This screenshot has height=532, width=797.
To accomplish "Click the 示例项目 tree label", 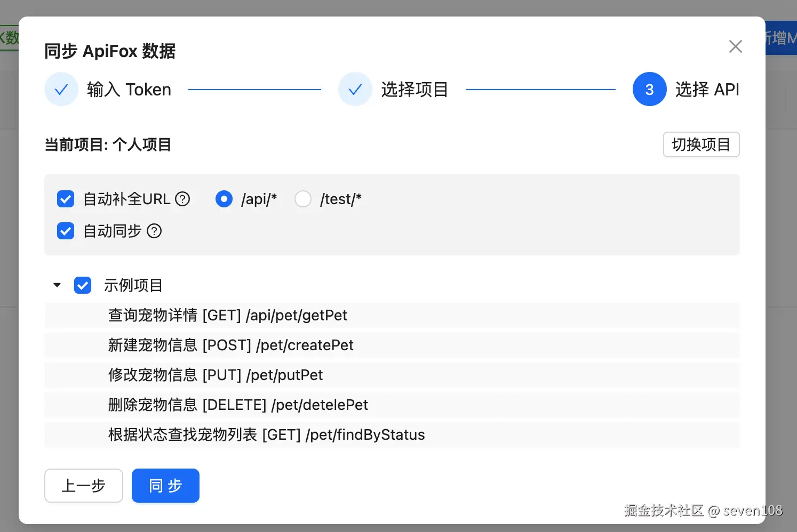I will pos(133,285).
